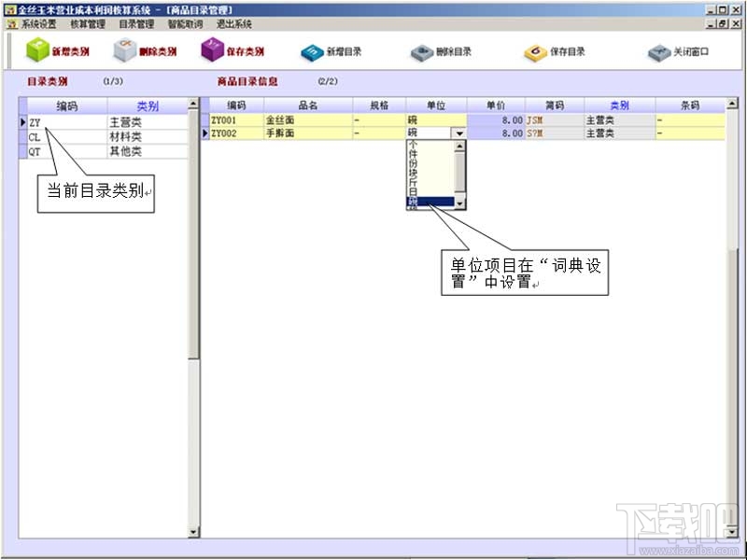The image size is (747, 560).
Task: Click the blue 新增目录 icon
Action: pyautogui.click(x=312, y=52)
